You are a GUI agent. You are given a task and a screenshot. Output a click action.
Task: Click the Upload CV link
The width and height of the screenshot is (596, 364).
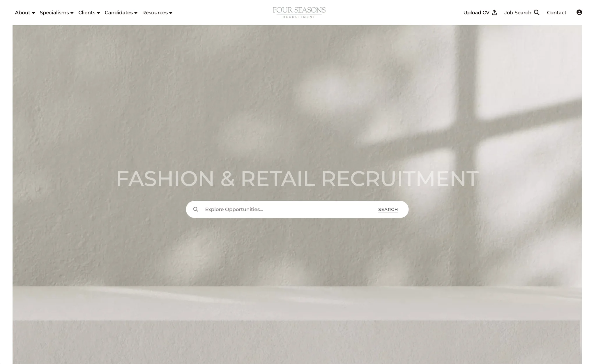476,13
